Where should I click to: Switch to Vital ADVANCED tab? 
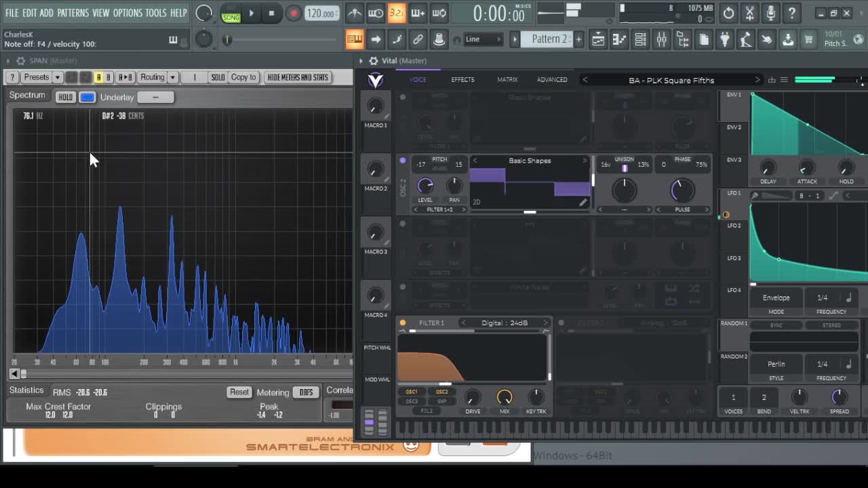coord(552,80)
